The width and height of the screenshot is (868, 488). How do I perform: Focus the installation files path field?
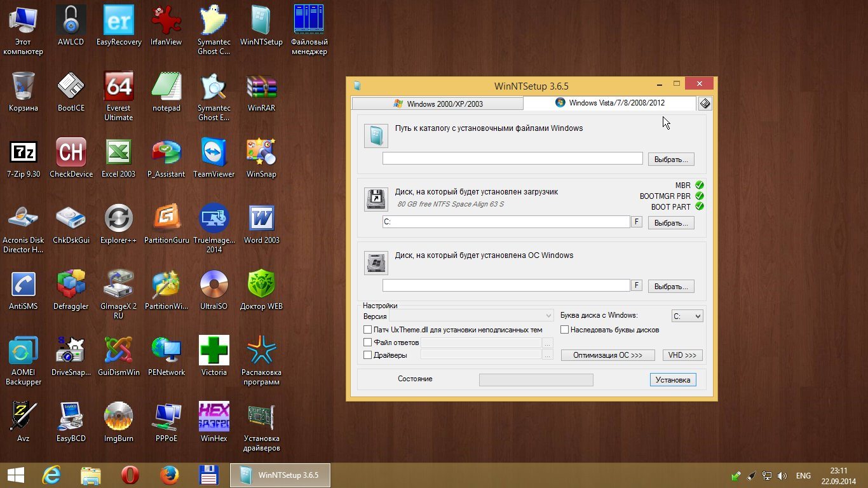tap(513, 158)
